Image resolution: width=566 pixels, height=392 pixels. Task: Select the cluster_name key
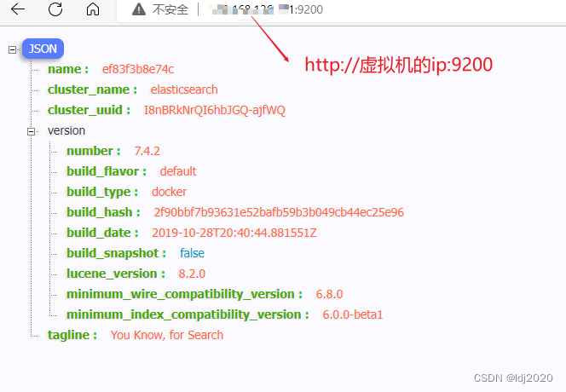click(x=92, y=89)
